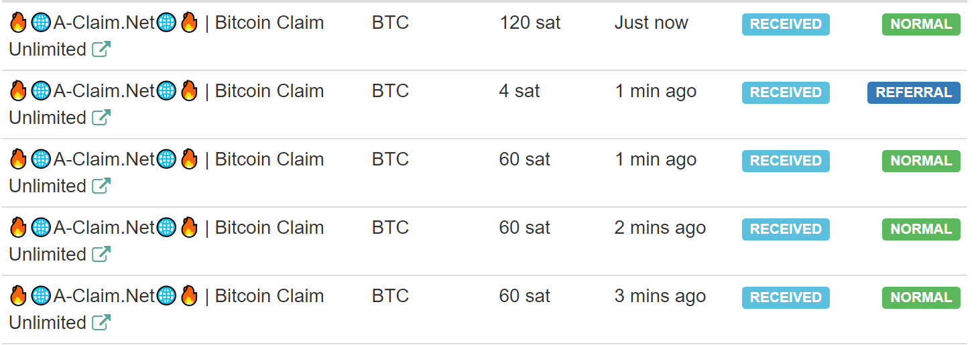The height and width of the screenshot is (345, 980).
Task: Open external link icon in 4 sat referral row
Action: pyautogui.click(x=101, y=118)
